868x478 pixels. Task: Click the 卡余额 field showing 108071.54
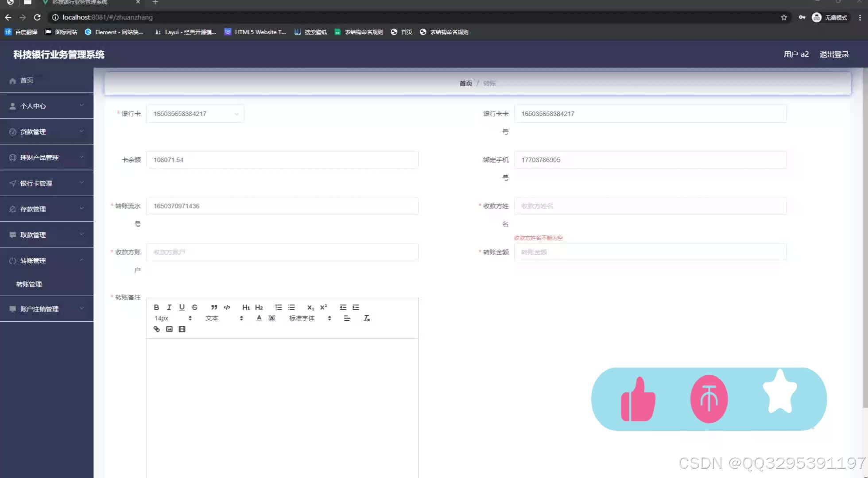(x=282, y=160)
